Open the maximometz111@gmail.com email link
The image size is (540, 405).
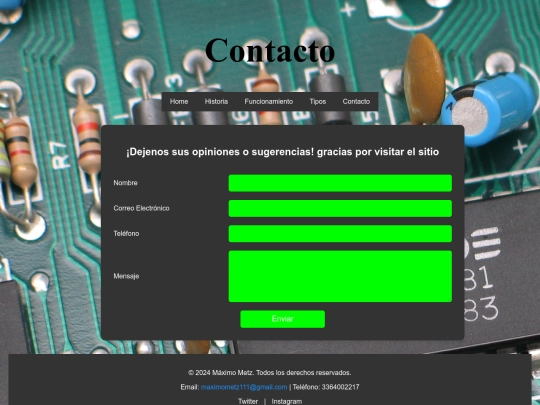[244, 387]
